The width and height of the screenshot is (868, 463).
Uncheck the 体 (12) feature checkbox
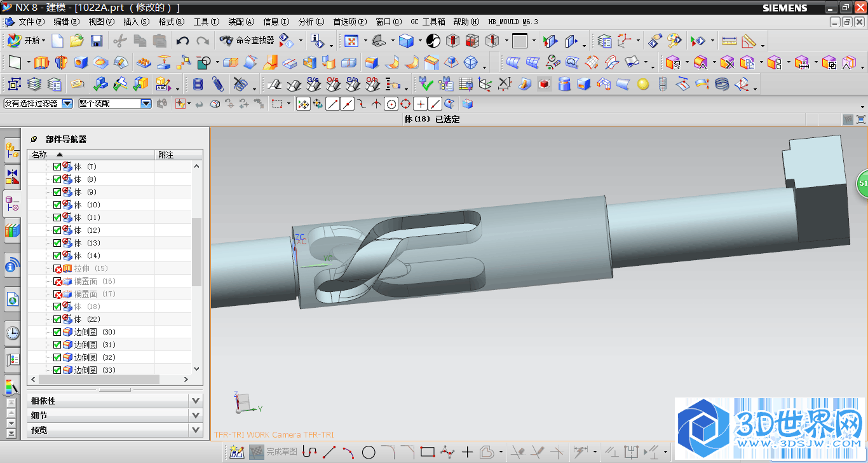click(x=57, y=230)
